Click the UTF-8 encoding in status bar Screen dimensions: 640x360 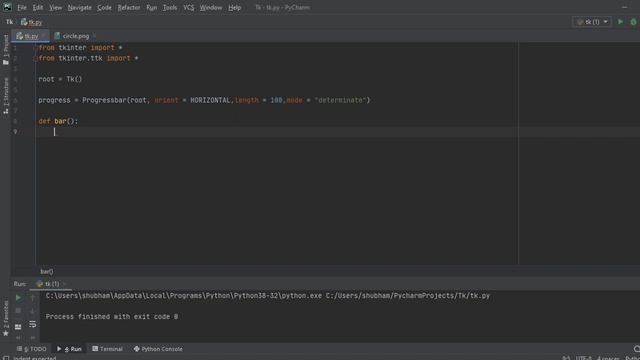pos(583,358)
